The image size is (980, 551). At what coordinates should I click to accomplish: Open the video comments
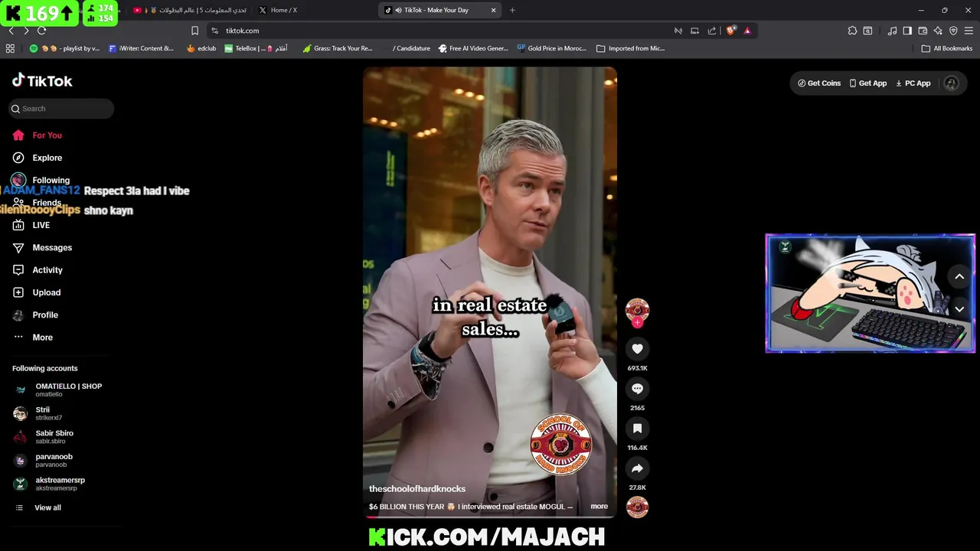(637, 389)
